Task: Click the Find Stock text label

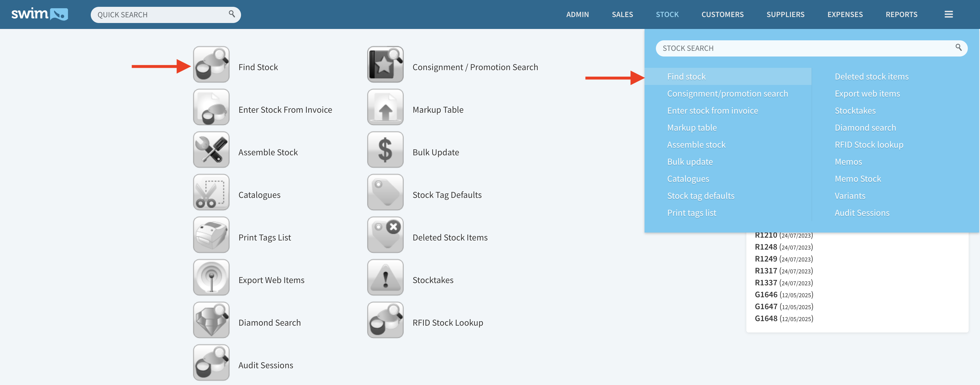Action: [258, 67]
